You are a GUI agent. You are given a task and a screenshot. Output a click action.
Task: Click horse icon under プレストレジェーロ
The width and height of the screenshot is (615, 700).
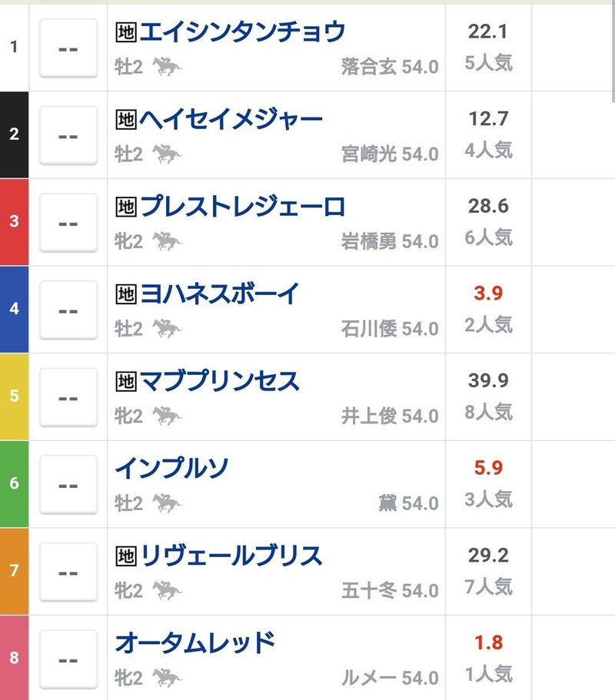167,241
